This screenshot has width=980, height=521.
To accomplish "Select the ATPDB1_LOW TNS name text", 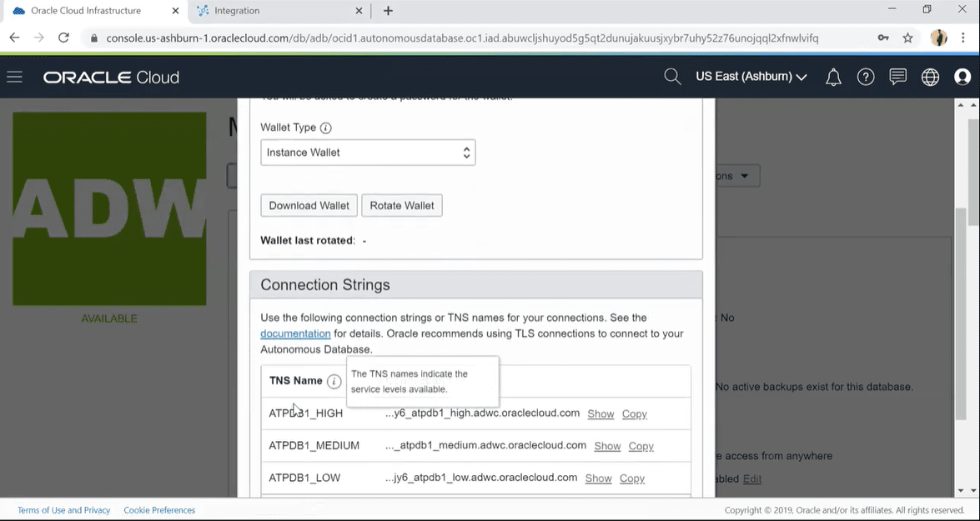I will click(x=305, y=478).
